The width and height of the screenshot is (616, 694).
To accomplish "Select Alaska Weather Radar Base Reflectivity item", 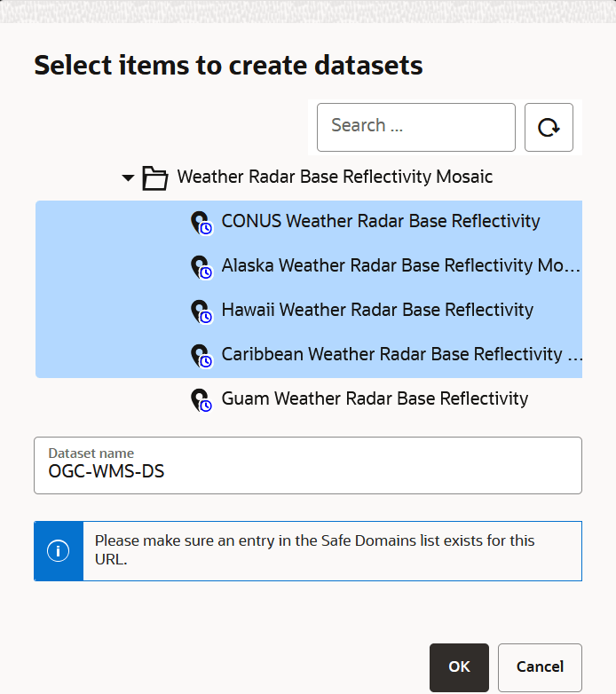I will 401,265.
